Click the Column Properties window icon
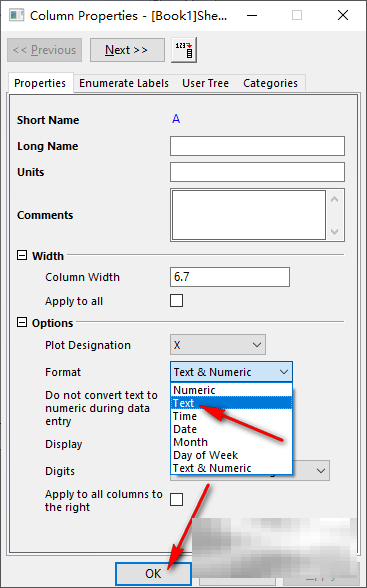Screen dimensions: 367x588 [16, 15]
